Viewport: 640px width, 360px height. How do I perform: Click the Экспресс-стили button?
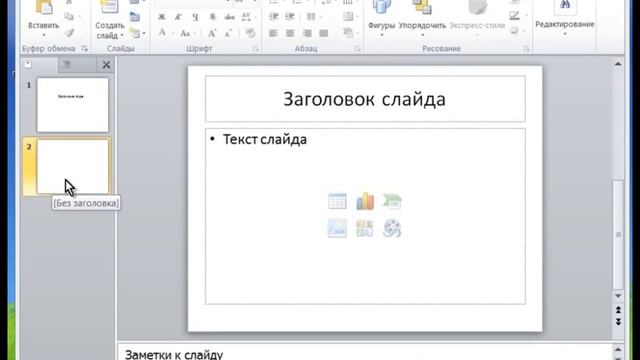click(x=477, y=18)
